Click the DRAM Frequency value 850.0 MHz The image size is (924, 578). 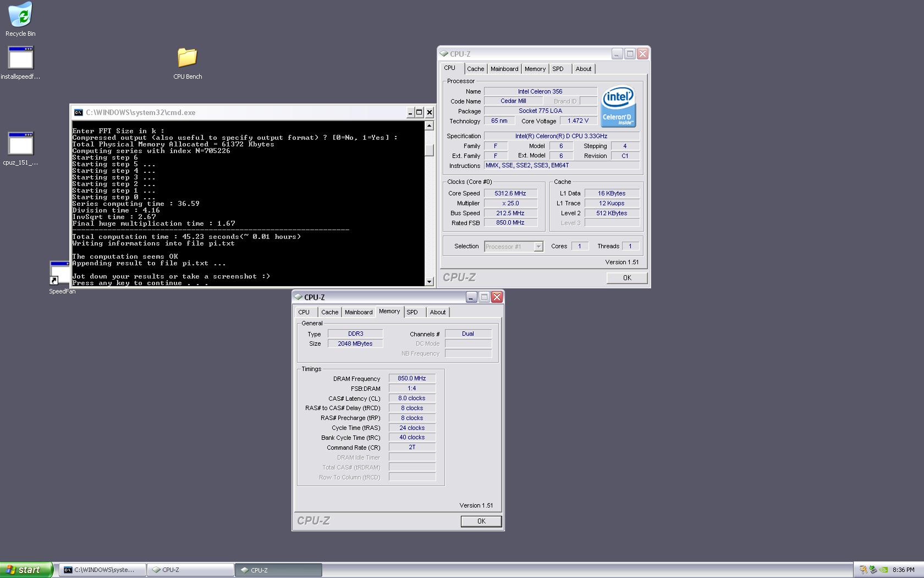[412, 378]
